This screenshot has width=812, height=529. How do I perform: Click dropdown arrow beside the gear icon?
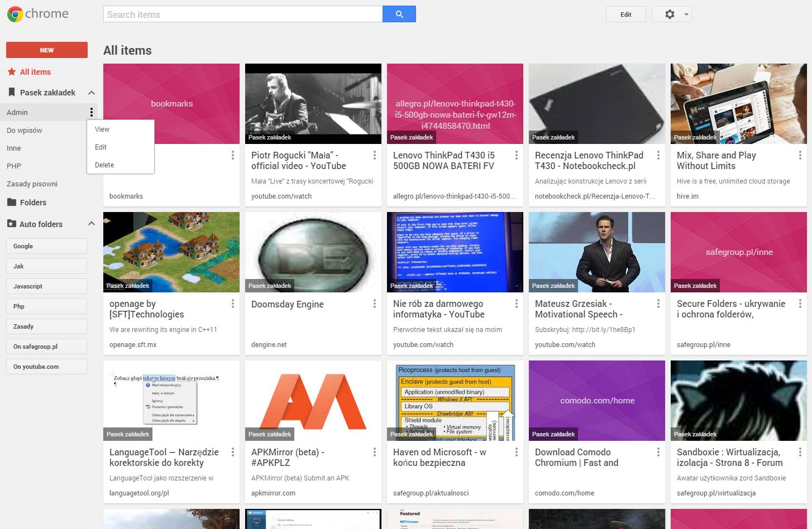pos(686,15)
